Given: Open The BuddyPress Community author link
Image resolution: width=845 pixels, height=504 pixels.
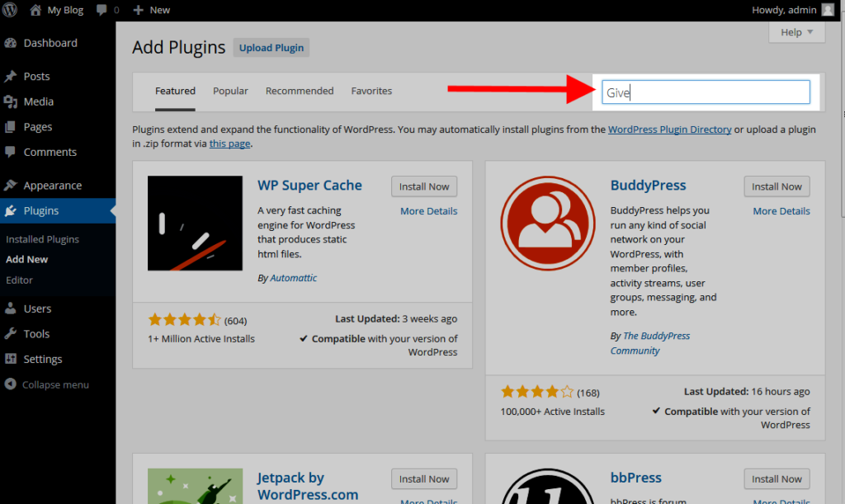Looking at the screenshot, I should [x=650, y=343].
